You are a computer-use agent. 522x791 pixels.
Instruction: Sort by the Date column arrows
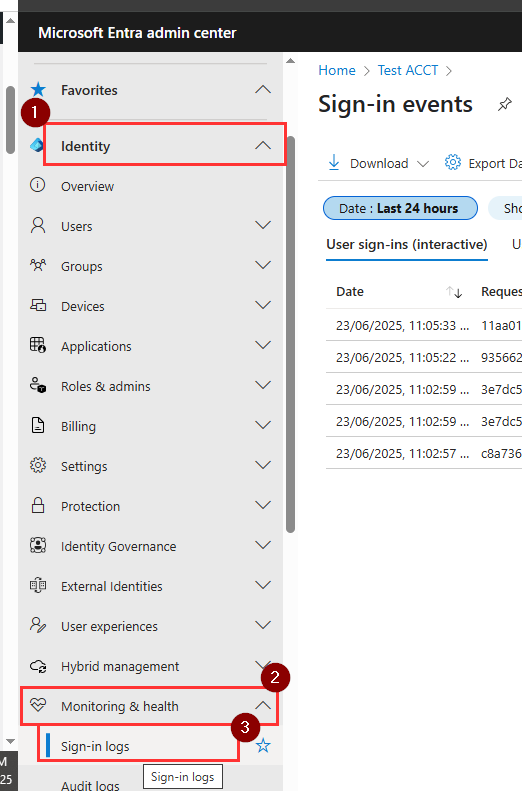(x=454, y=292)
